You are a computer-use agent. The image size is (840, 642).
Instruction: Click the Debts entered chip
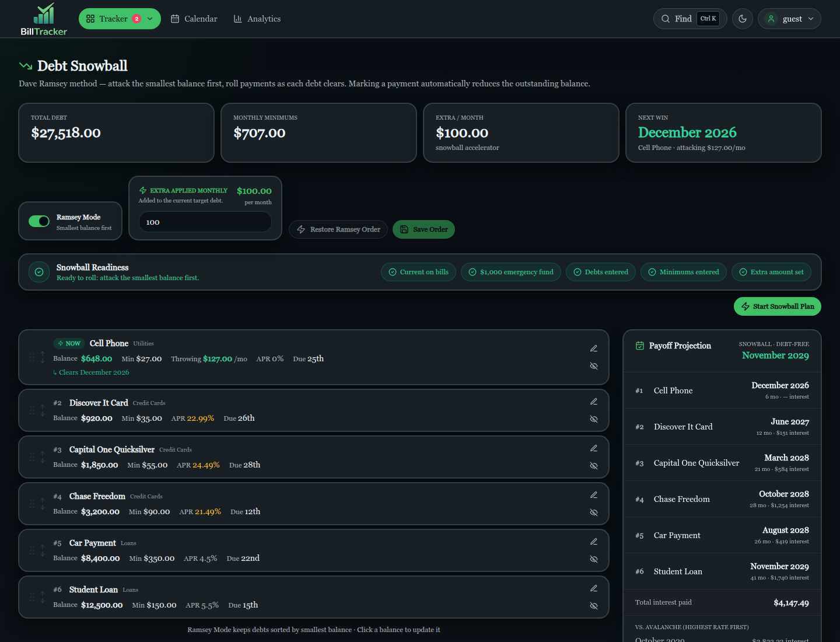[601, 272]
